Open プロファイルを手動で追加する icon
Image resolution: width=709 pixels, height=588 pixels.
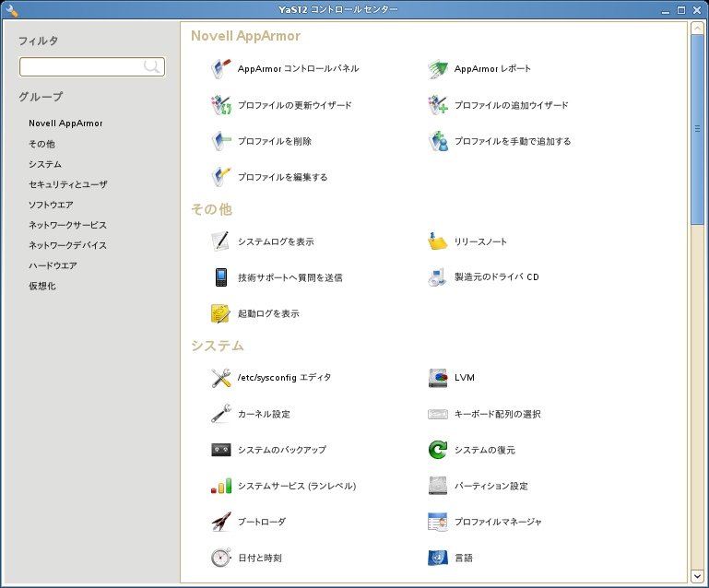coord(438,141)
